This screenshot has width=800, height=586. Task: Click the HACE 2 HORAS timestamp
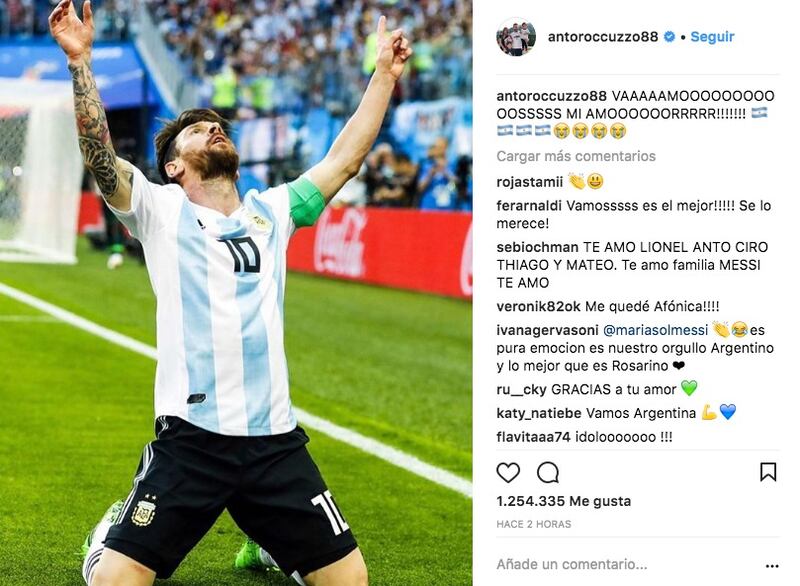[534, 524]
